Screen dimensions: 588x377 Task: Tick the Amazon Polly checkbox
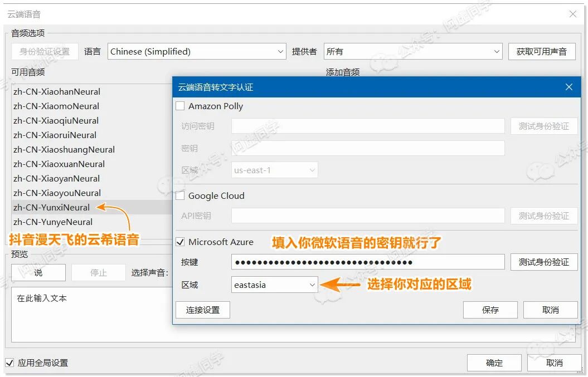(x=180, y=106)
